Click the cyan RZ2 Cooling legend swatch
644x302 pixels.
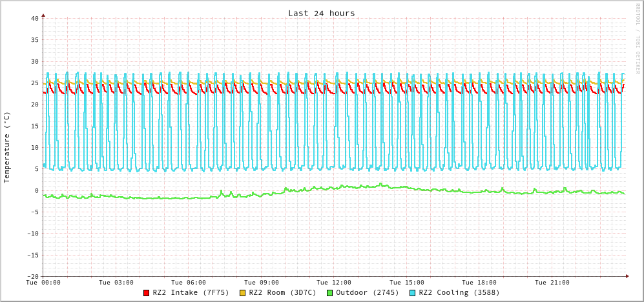click(x=413, y=293)
